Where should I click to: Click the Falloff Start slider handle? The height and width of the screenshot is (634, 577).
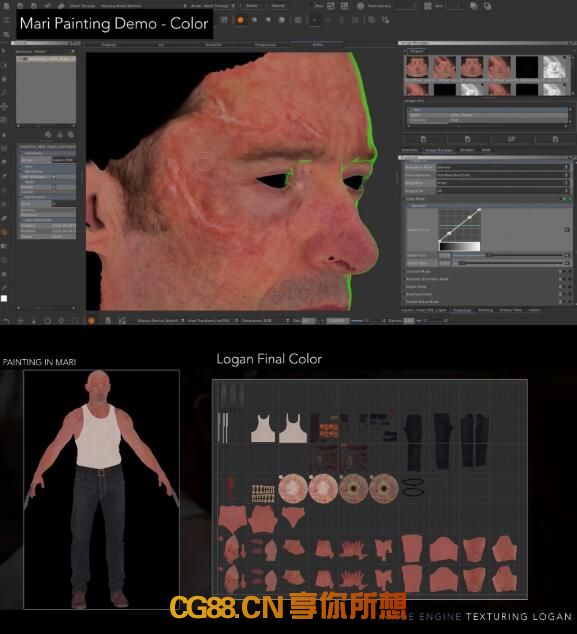(x=489, y=255)
